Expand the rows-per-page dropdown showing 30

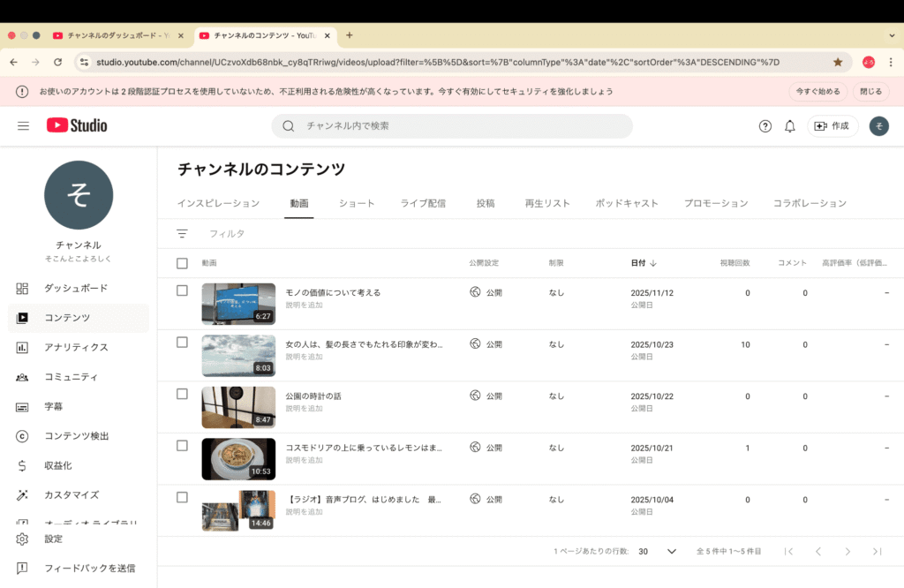[658, 551]
